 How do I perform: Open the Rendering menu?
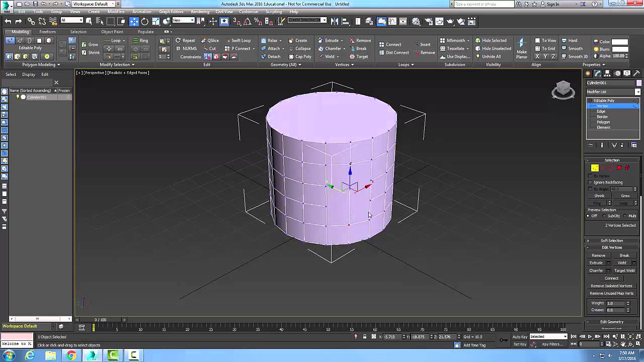click(x=200, y=12)
